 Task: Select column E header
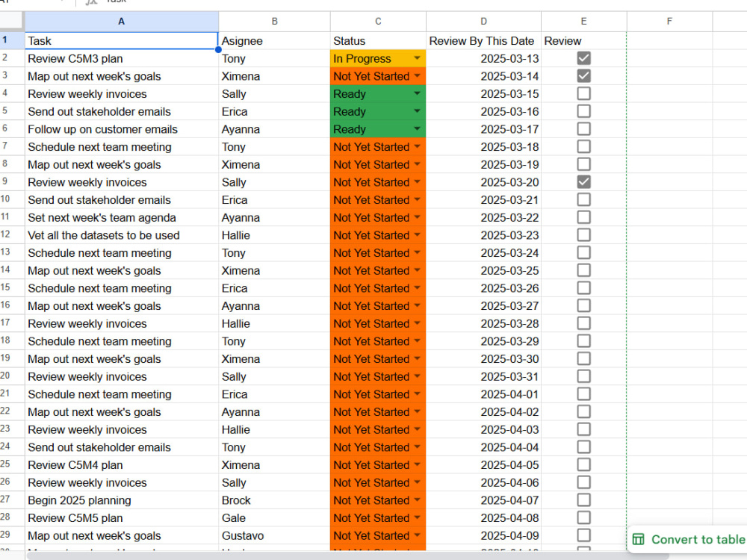583,22
